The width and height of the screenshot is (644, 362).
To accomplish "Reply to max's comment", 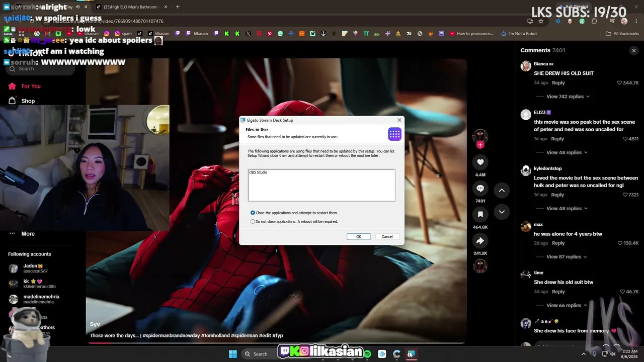I will 558,243.
